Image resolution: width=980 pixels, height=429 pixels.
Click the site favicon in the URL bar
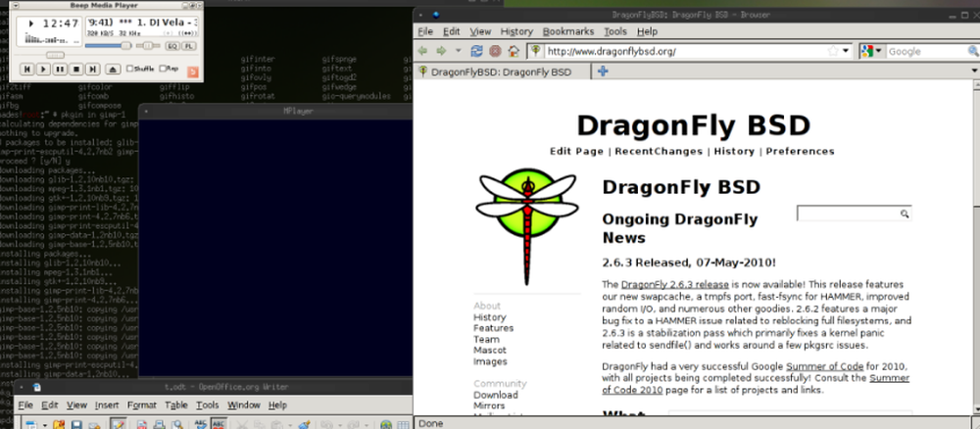coord(536,51)
